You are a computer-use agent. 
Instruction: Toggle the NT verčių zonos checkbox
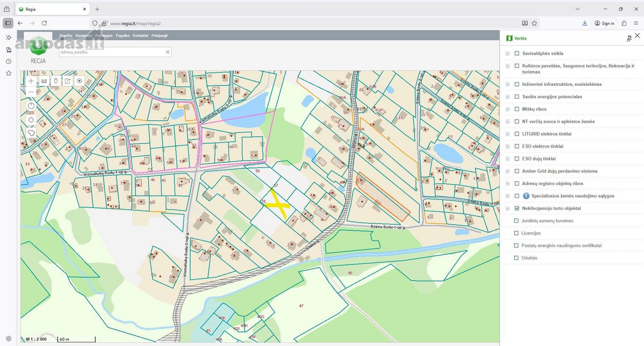(x=517, y=121)
